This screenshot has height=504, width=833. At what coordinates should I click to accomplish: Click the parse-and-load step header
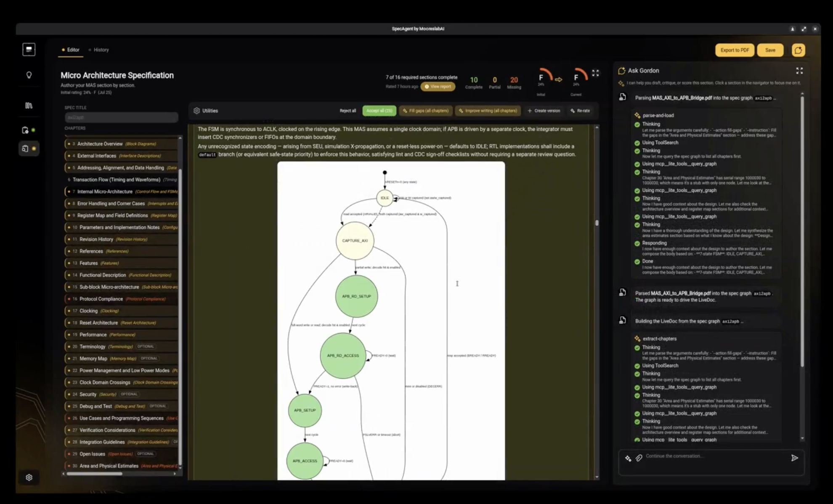point(658,115)
